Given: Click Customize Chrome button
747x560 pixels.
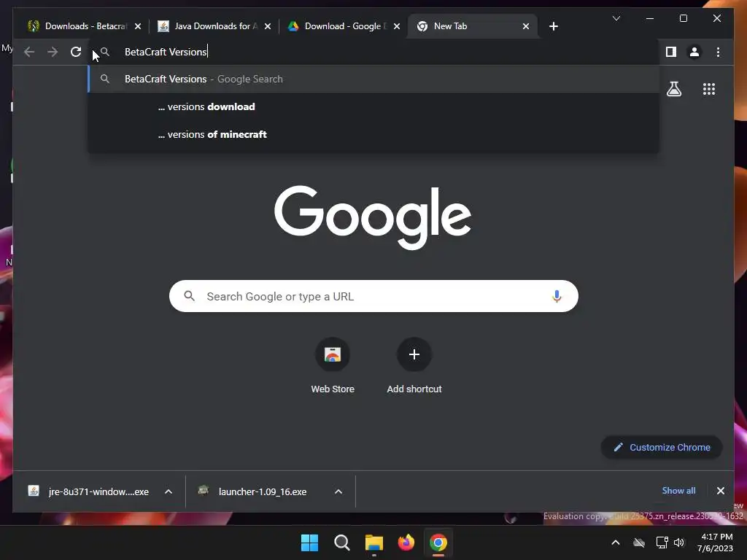Looking at the screenshot, I should pyautogui.click(x=662, y=447).
